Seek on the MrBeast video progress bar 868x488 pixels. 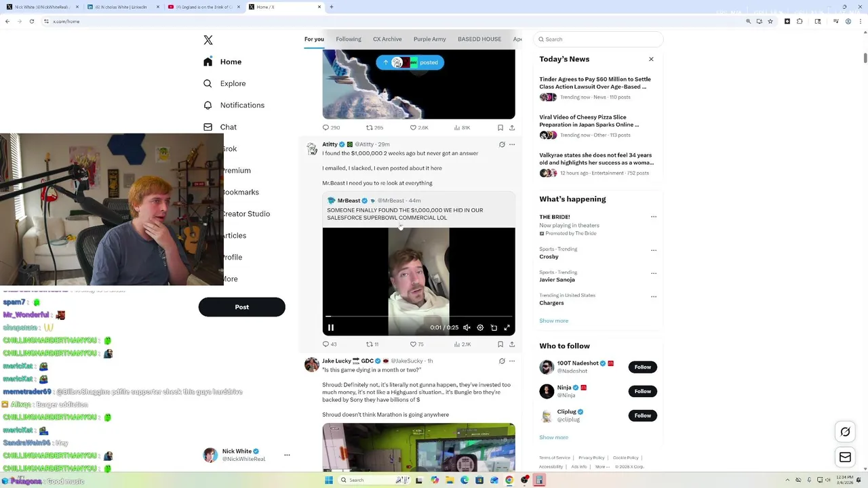(x=418, y=316)
